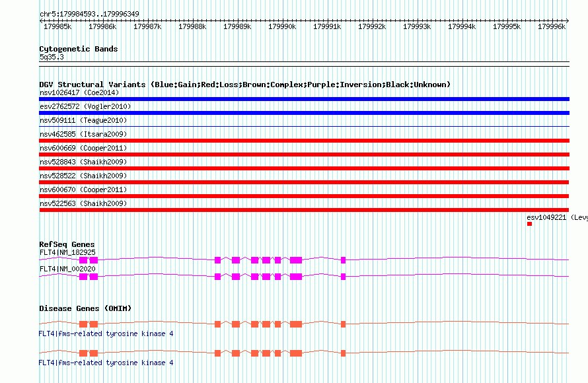
Task: Click the 179989k ruler tick label
Action: pyautogui.click(x=237, y=26)
